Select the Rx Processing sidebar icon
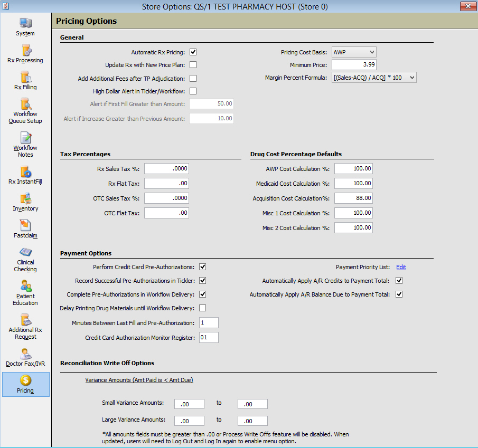The height and width of the screenshot is (448, 478). pos(25,51)
